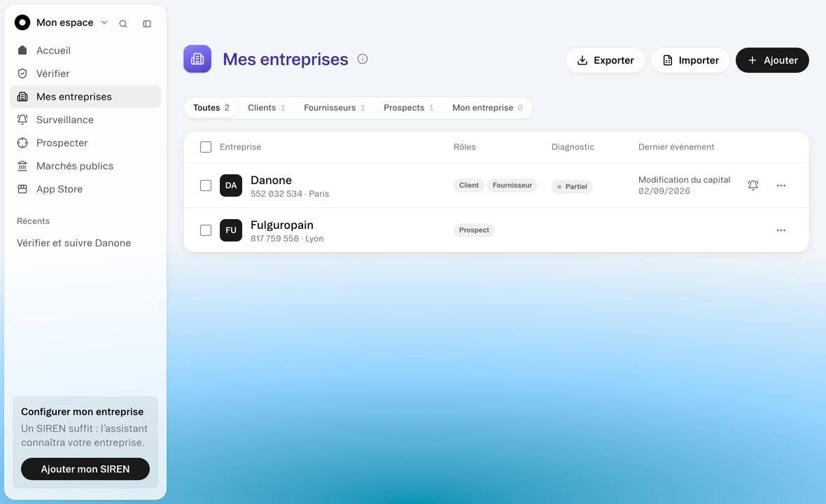Click the Modification du capital event text
The width and height of the screenshot is (826, 504).
[x=685, y=180]
